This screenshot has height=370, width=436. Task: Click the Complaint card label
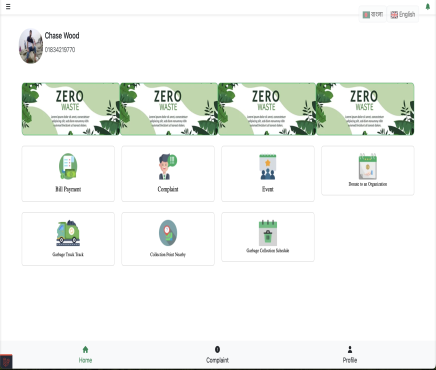(x=168, y=189)
